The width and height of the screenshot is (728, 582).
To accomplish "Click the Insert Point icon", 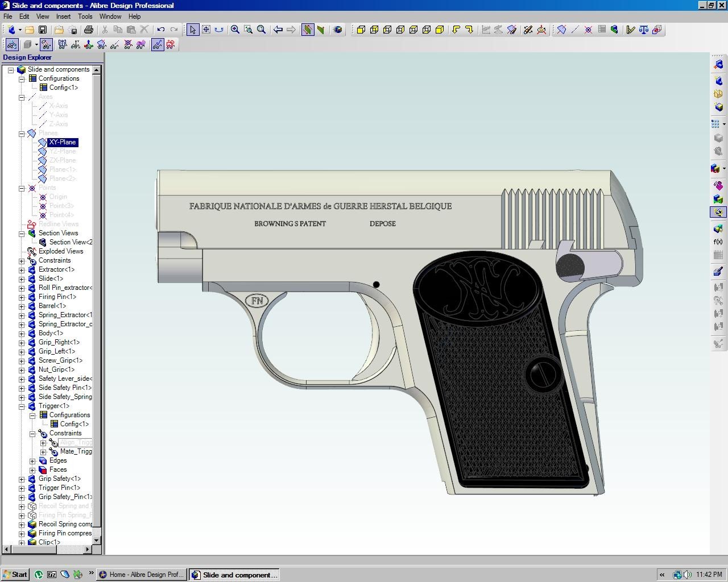I will coord(588,30).
